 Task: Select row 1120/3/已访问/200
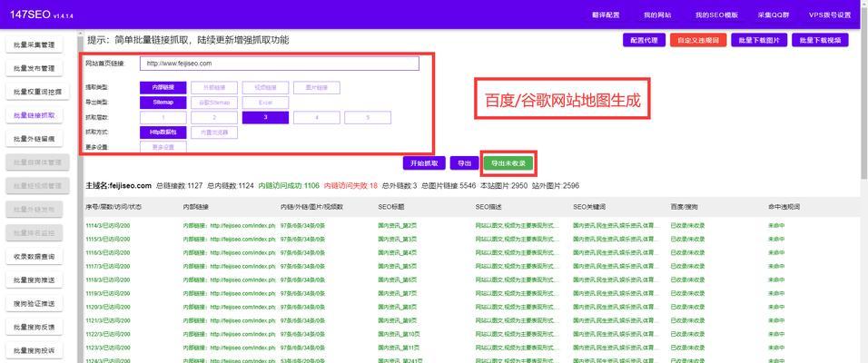tap(108, 307)
